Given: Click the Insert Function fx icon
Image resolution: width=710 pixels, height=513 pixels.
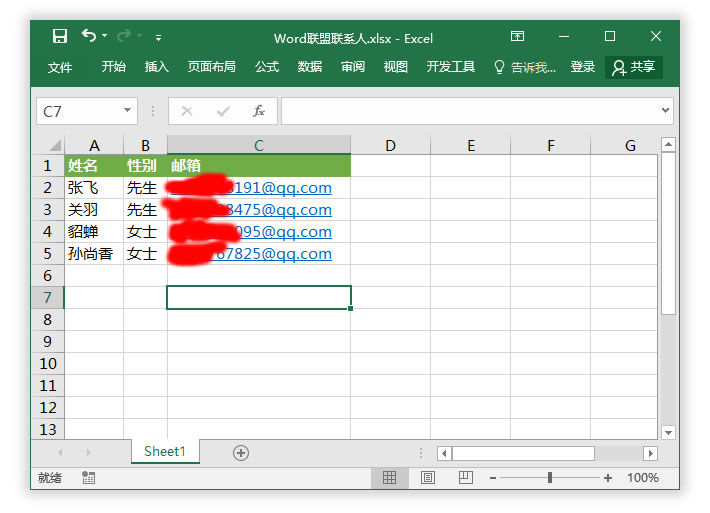Looking at the screenshot, I should pyautogui.click(x=259, y=111).
